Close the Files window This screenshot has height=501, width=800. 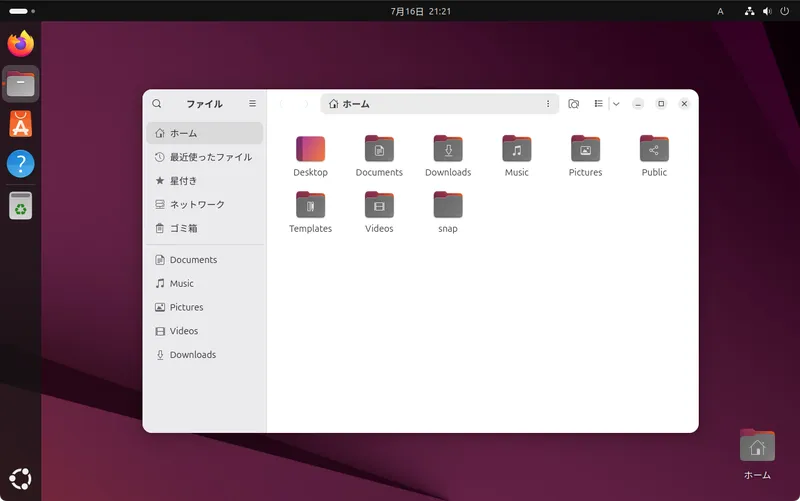pos(684,104)
